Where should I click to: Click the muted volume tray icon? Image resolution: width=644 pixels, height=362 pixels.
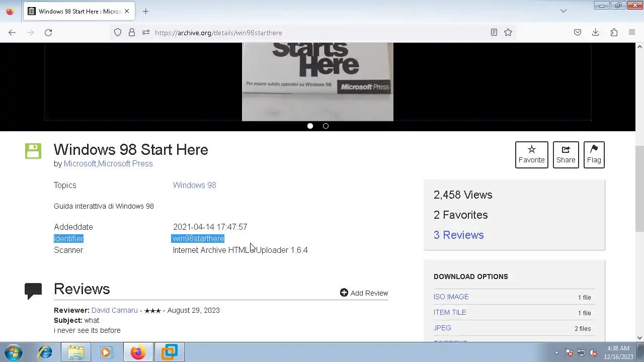[593, 352]
